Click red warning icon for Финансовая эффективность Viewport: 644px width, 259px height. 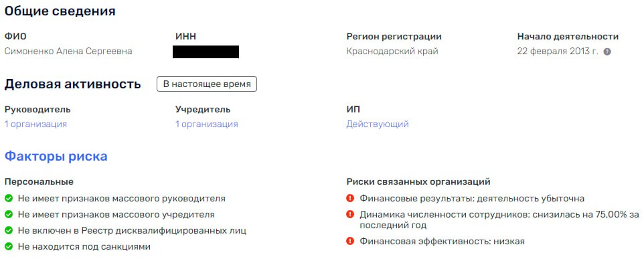click(x=350, y=242)
